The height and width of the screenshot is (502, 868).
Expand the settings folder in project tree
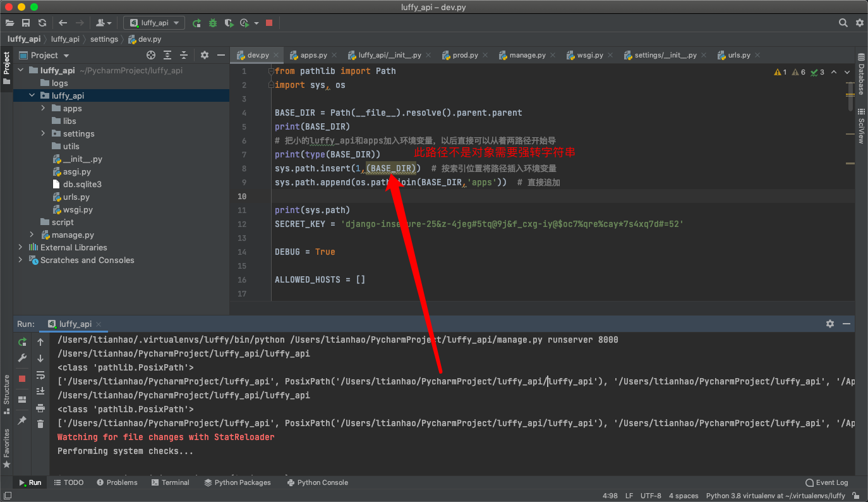[x=44, y=133]
